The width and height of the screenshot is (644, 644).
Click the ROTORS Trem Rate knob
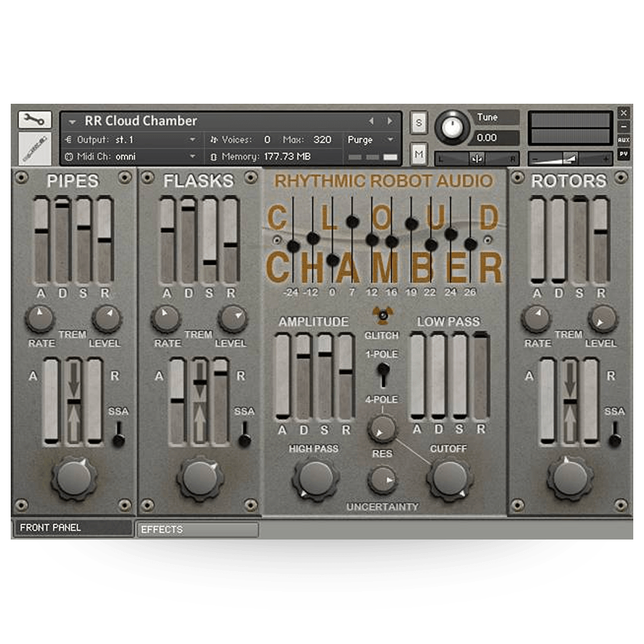(537, 318)
